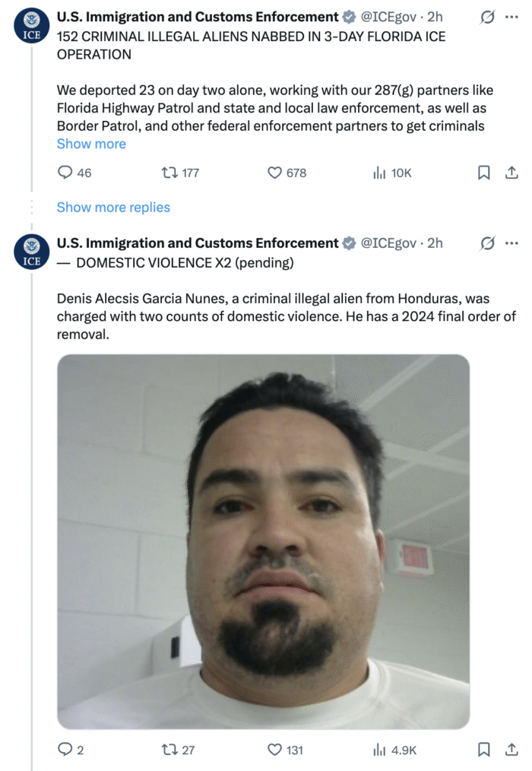Viewport: 532px width, 771px height.
Task: Expand tweet text with Show more
Action: tap(91, 144)
